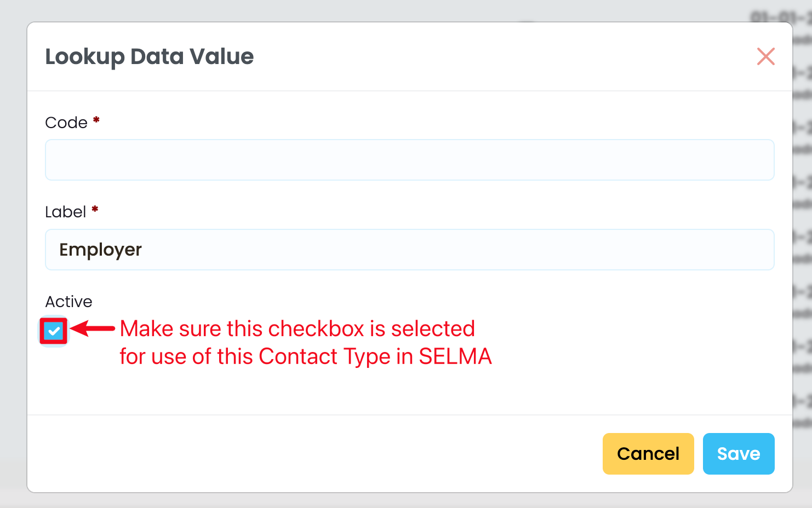Click the 'for use of this Contact Type in SELMA' line
This screenshot has height=508, width=812.
[305, 356]
